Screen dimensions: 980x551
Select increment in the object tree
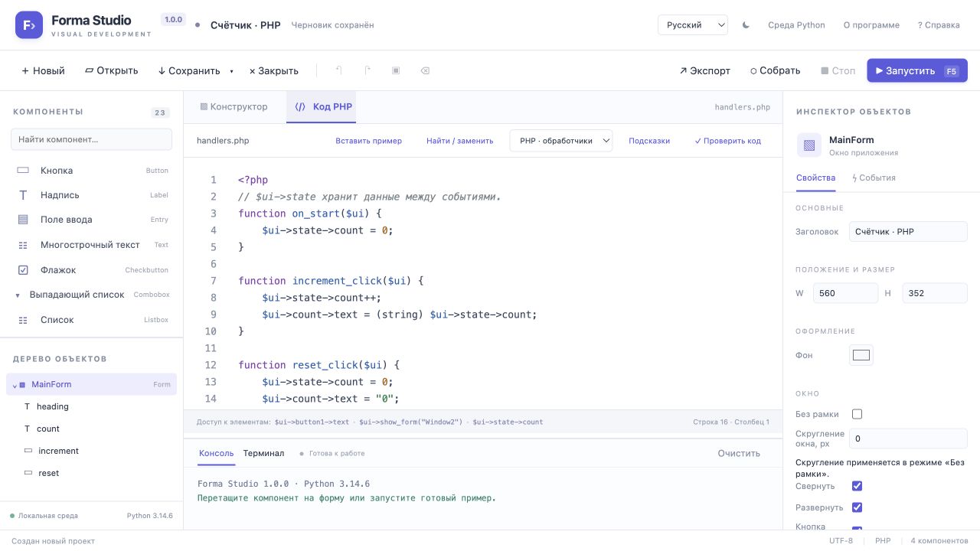(x=92, y=451)
